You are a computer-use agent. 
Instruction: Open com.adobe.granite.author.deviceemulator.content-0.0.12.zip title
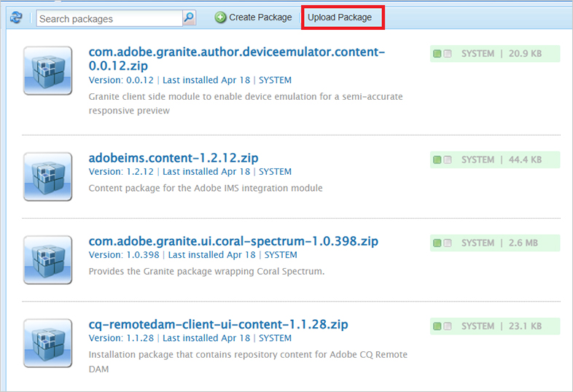236,58
